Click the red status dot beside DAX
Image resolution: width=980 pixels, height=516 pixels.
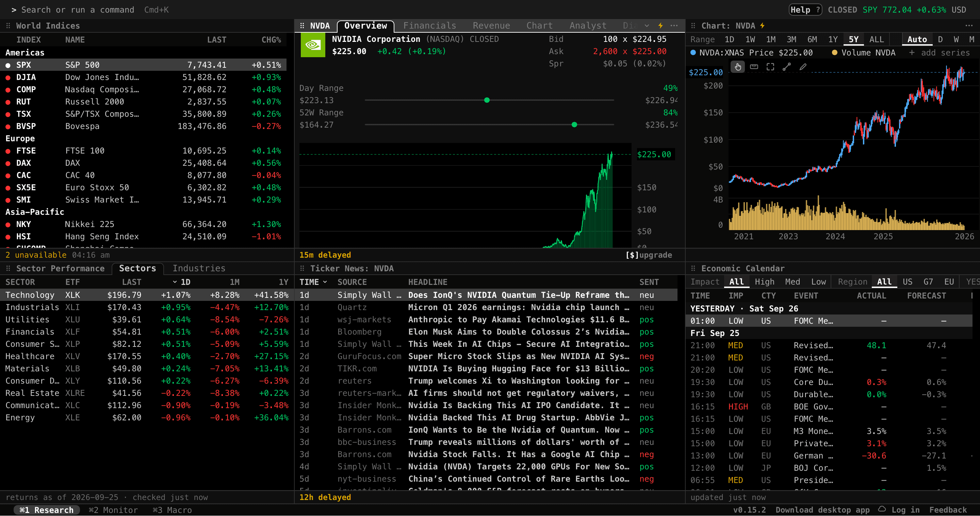7,163
